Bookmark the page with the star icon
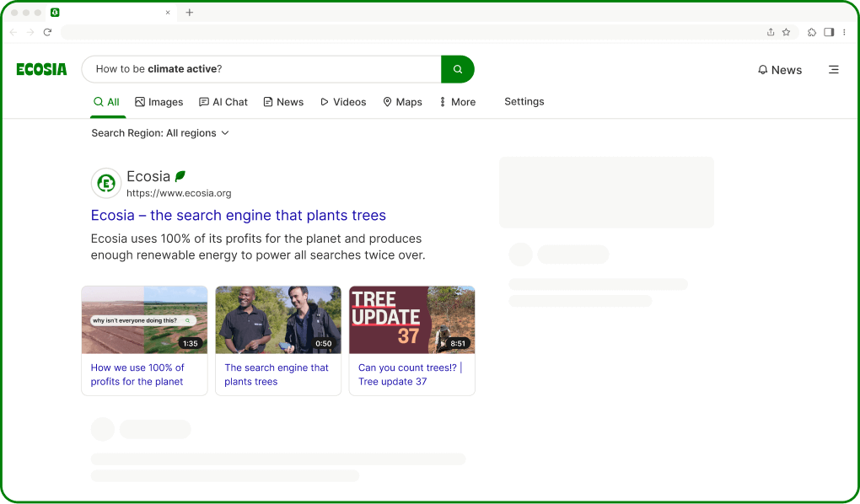This screenshot has width=860, height=504. coord(786,31)
